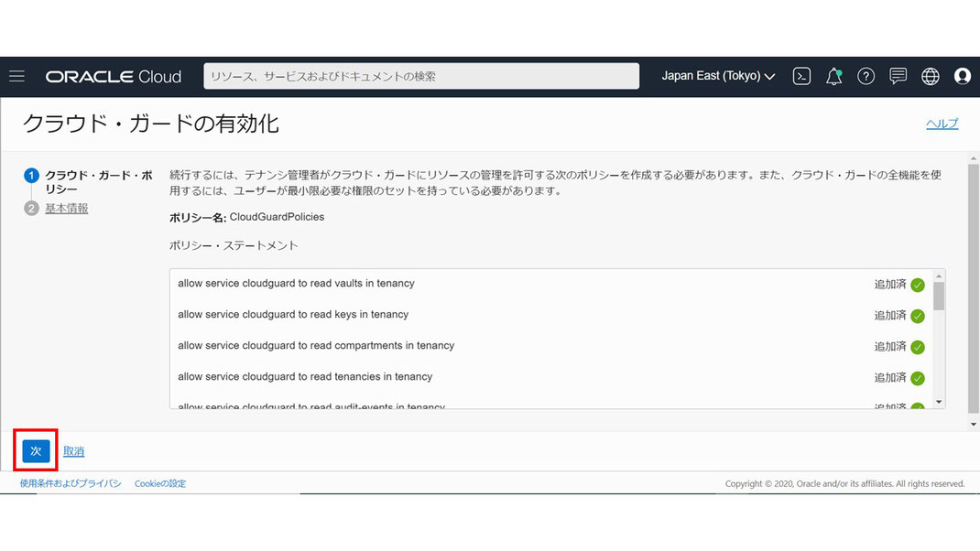Click green check for read compartments statement
This screenshot has height=551, width=980.
pos(918,347)
